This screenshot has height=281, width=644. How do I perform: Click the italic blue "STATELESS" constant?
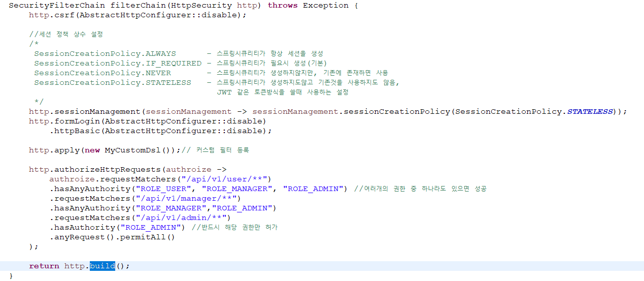click(x=590, y=111)
